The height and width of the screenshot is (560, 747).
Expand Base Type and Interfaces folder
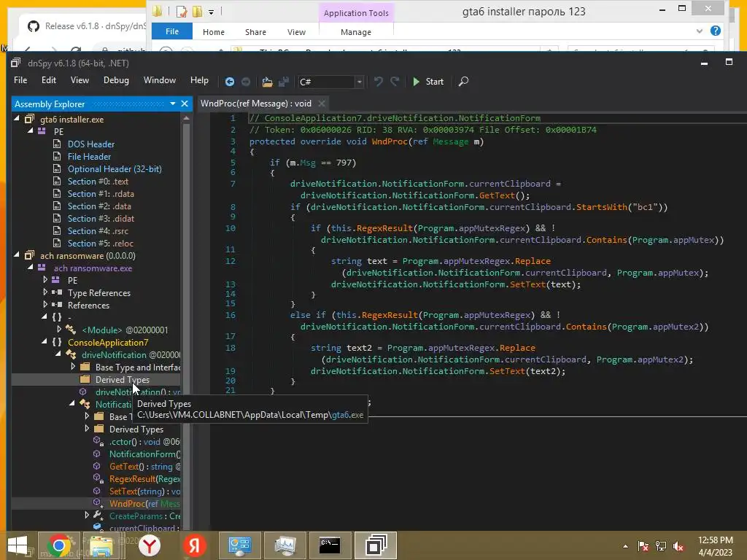73,366
